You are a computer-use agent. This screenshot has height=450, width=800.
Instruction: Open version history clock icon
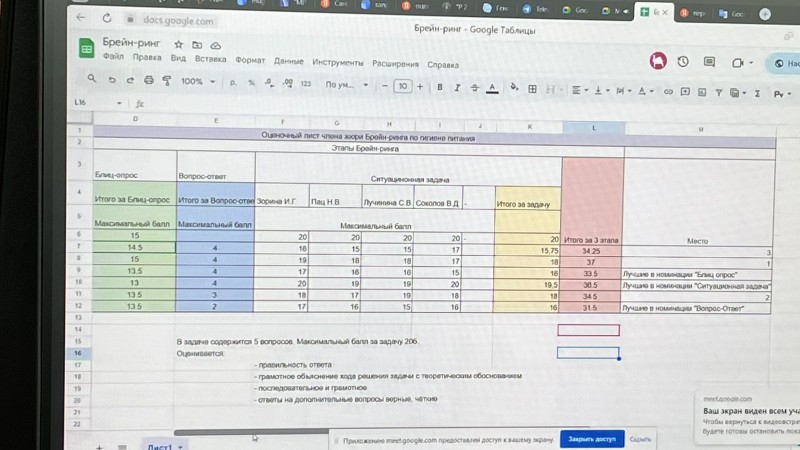click(683, 62)
